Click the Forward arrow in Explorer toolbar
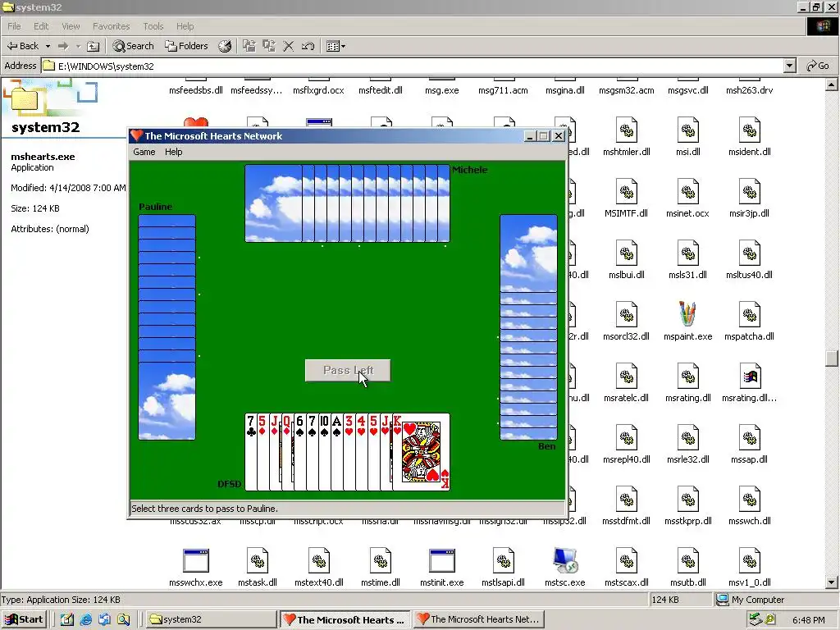The image size is (840, 630). [63, 46]
